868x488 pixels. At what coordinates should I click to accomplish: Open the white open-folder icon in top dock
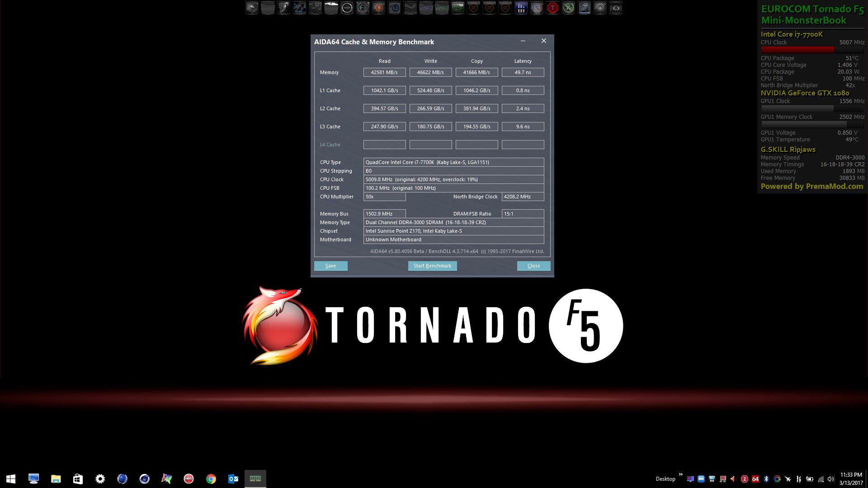[x=331, y=8]
